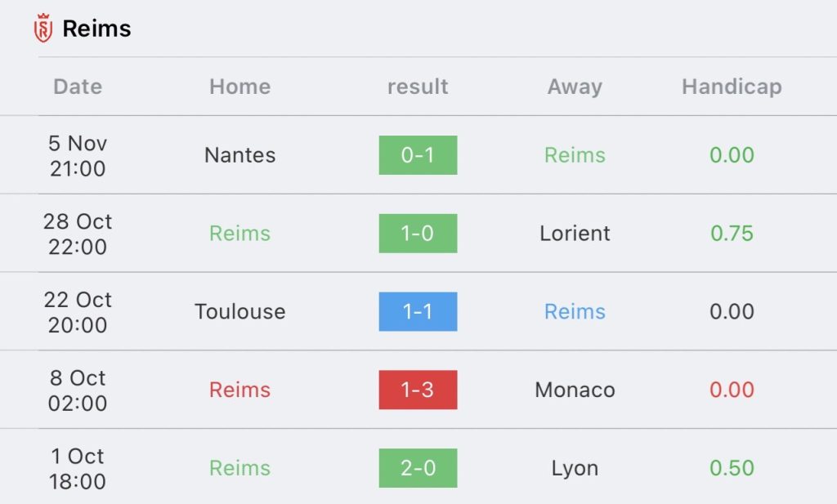837x504 pixels.
Task: Select the Home column header
Action: pyautogui.click(x=240, y=87)
